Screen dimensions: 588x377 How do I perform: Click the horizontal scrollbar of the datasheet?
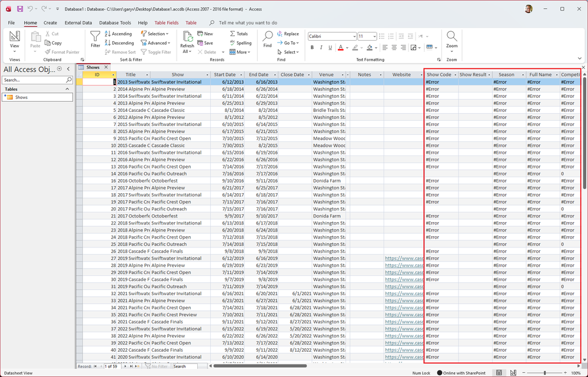pos(260,366)
